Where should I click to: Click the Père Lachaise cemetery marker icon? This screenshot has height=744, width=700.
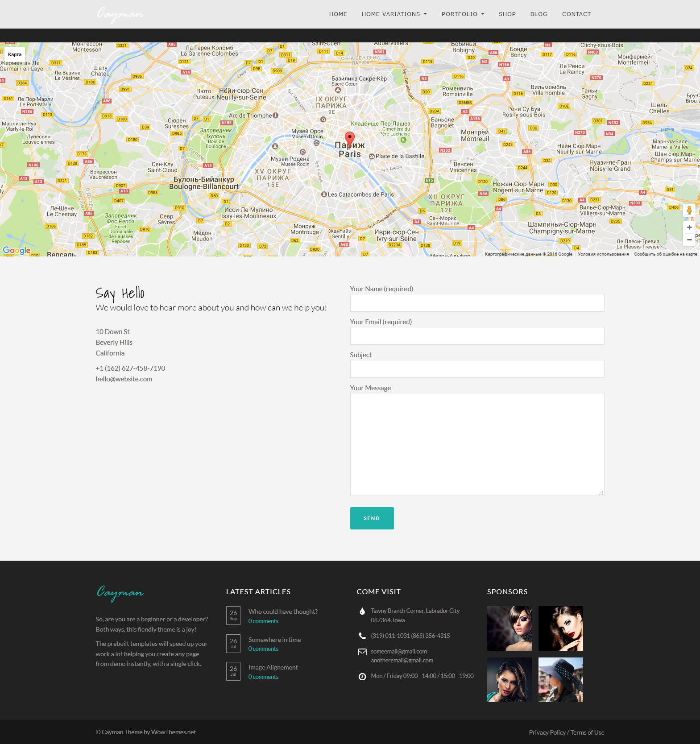click(x=404, y=140)
